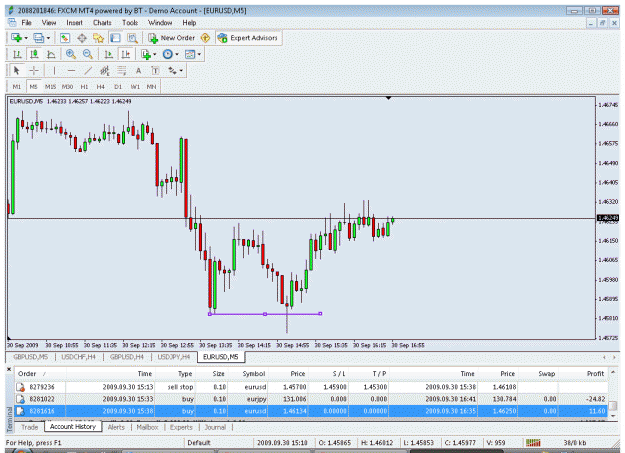The image size is (625, 453).
Task: Click the Zoom In magnifier
Action: click(x=71, y=54)
